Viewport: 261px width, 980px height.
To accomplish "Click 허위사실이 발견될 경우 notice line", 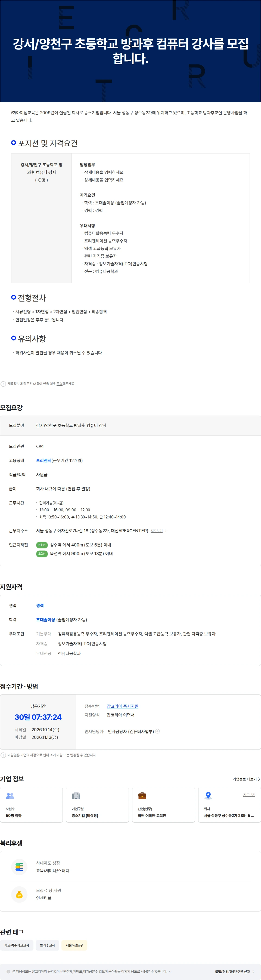I will [x=59, y=353].
